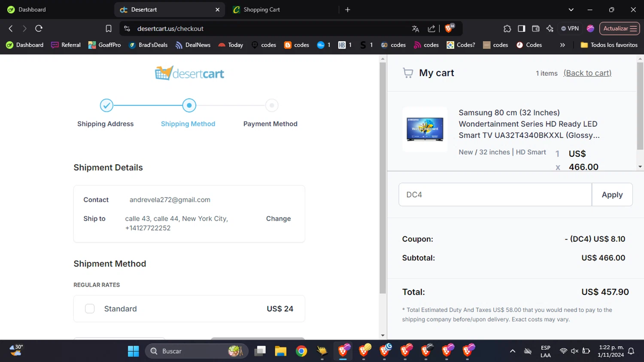
Task: Toggle the VPN button
Action: (x=570, y=28)
